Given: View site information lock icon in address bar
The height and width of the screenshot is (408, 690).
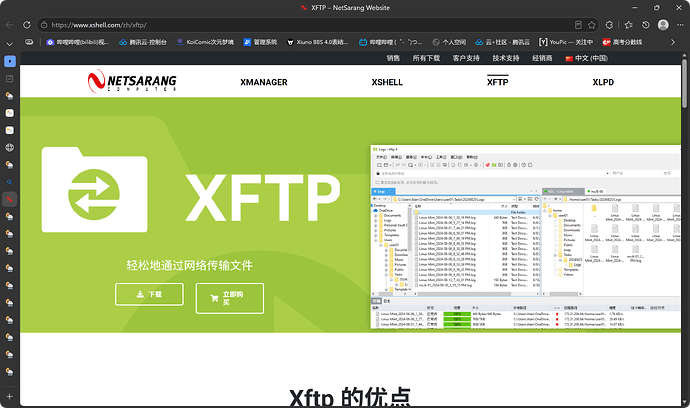Looking at the screenshot, I should [x=44, y=25].
